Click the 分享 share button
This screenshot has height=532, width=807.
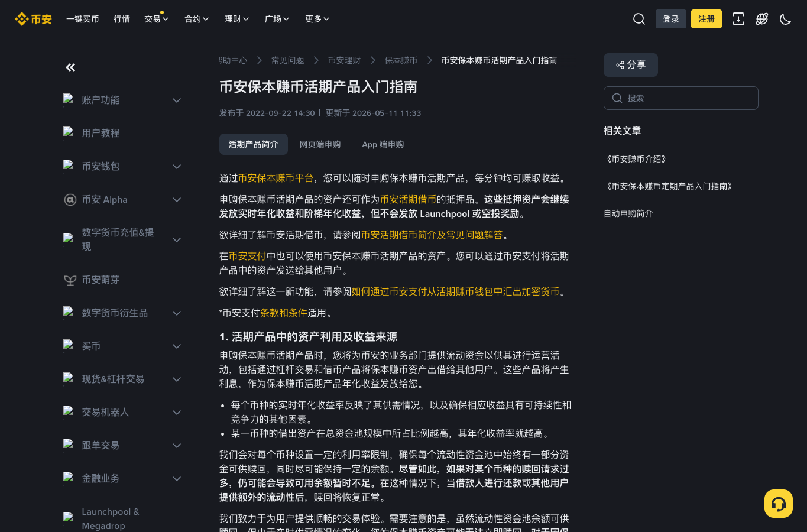pyautogui.click(x=631, y=65)
